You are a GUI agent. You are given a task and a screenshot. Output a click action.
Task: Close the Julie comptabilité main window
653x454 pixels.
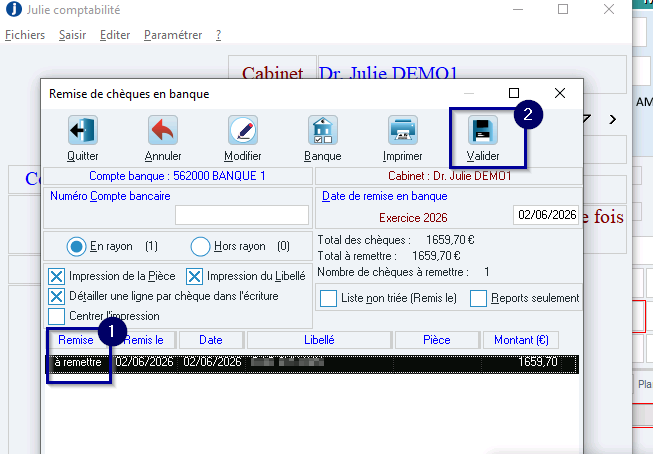tap(609, 9)
